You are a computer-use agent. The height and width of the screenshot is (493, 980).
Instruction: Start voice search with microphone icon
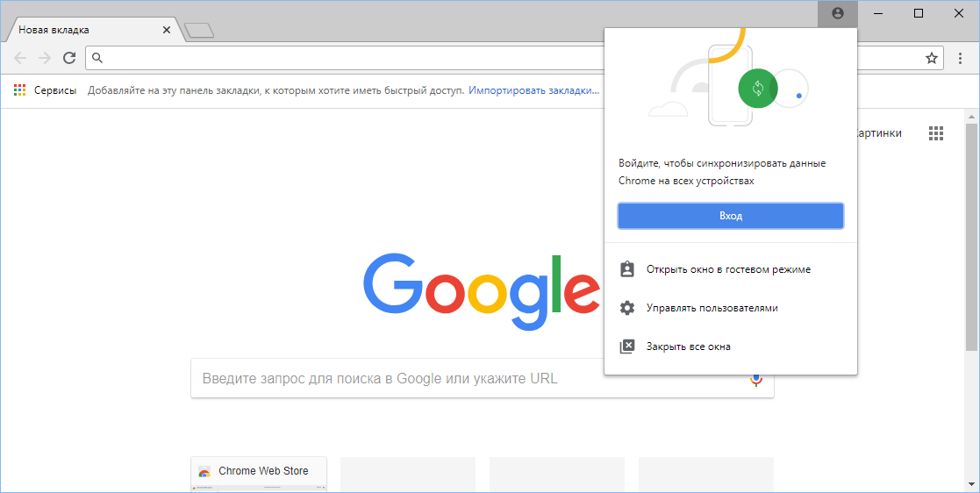click(756, 379)
